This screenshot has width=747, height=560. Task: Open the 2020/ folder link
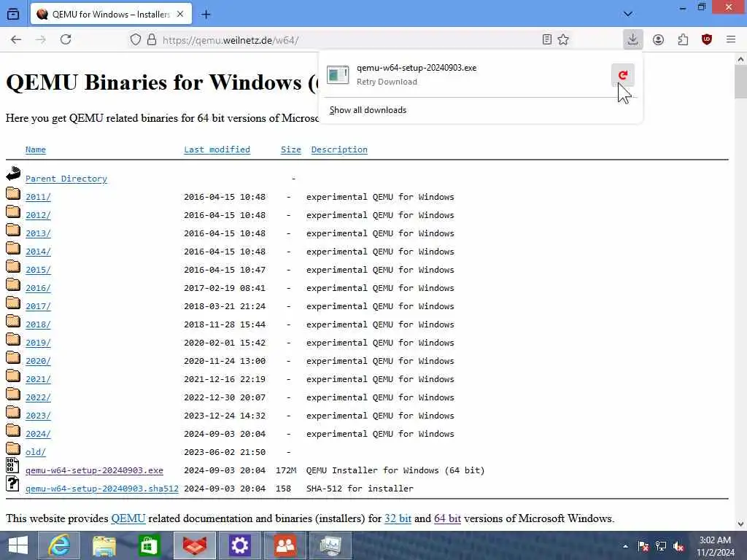coord(38,361)
